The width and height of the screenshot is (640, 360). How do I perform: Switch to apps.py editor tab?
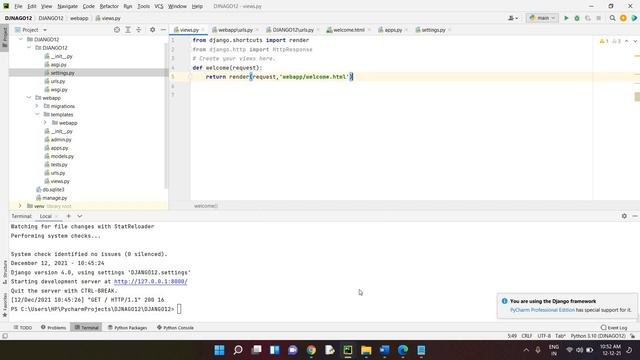(393, 30)
